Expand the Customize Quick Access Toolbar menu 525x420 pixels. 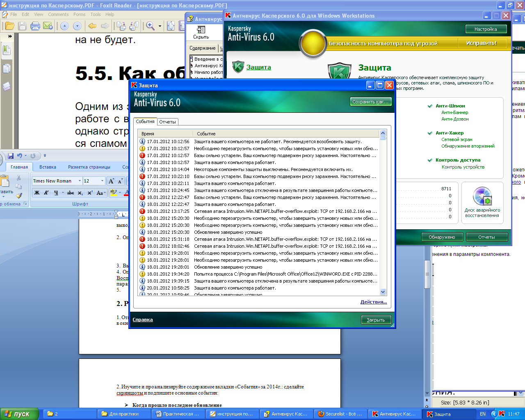point(45,156)
